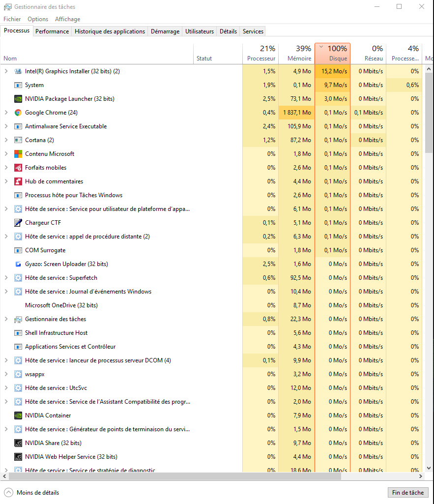This screenshot has width=434, height=504.
Task: Sort by the Mémoire column header
Action: pyautogui.click(x=296, y=54)
